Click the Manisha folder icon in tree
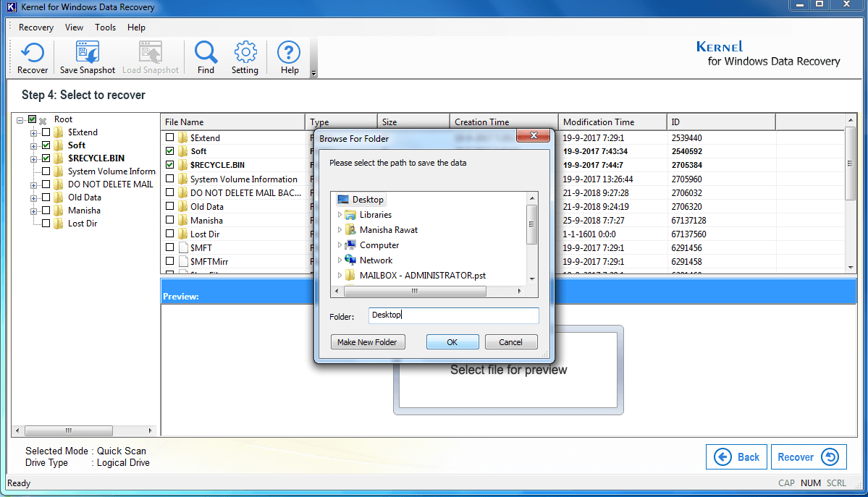Viewport: 868px width, 497px height. tap(58, 211)
